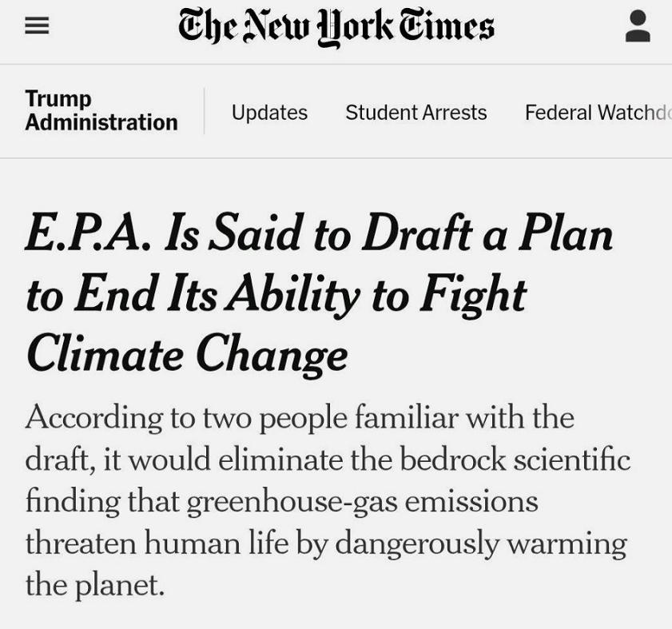Click the phrase "the planet." ending the summary
This screenshot has width=672, height=629.
click(x=95, y=584)
